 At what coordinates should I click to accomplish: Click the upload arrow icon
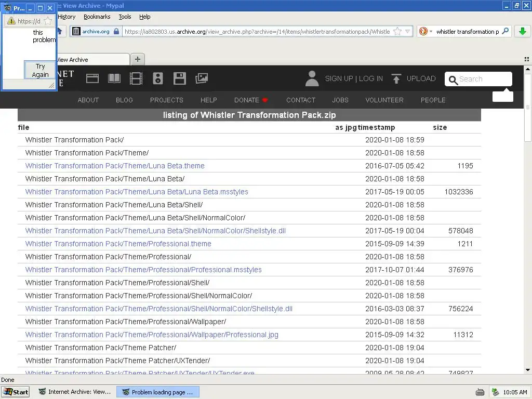[396, 78]
